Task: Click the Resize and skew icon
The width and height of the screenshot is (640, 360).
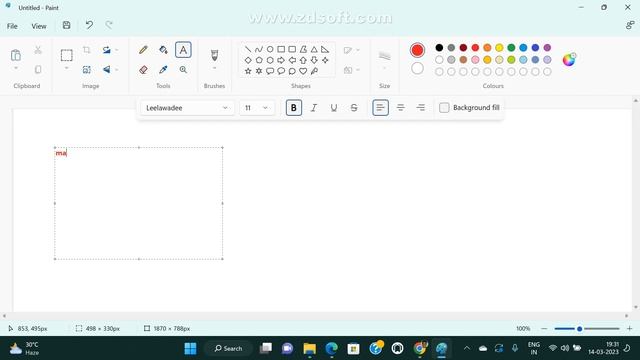Action: pyautogui.click(x=87, y=70)
